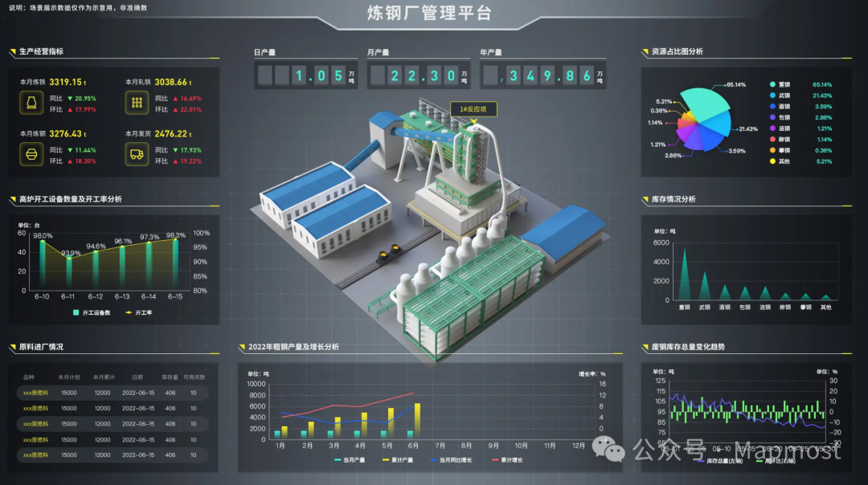
Task: Click the 本月累计 column header
Action: (104, 377)
